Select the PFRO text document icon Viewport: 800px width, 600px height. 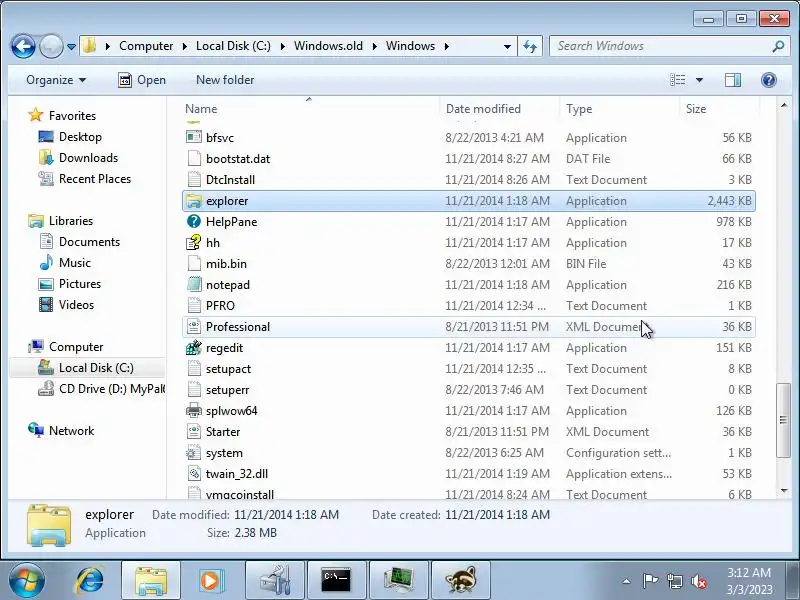click(x=193, y=305)
